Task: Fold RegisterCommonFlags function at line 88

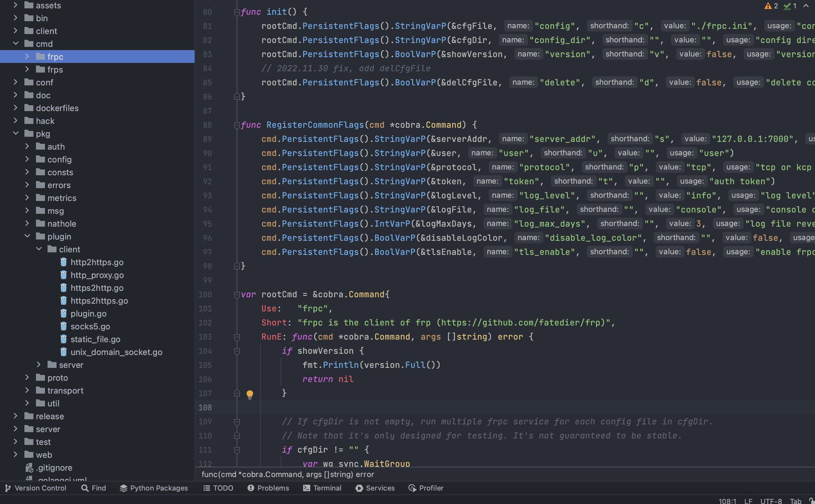Action: (x=237, y=125)
